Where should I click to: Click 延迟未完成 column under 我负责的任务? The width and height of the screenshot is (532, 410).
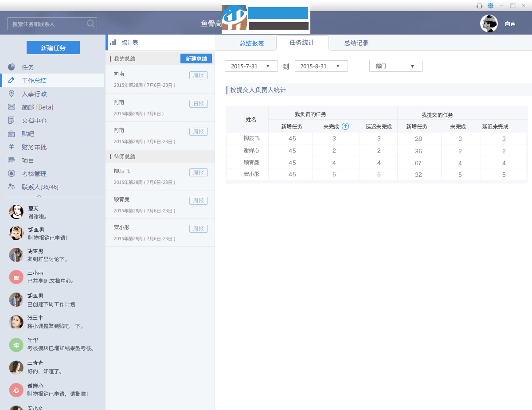pyautogui.click(x=379, y=127)
